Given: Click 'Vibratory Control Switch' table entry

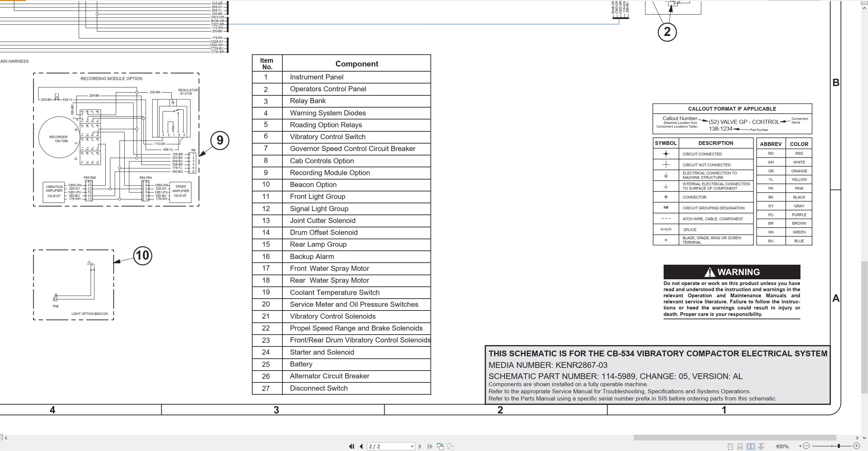Looking at the screenshot, I should (328, 137).
